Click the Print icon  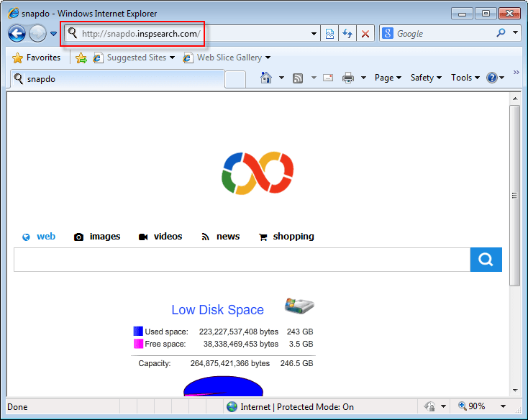pos(348,78)
